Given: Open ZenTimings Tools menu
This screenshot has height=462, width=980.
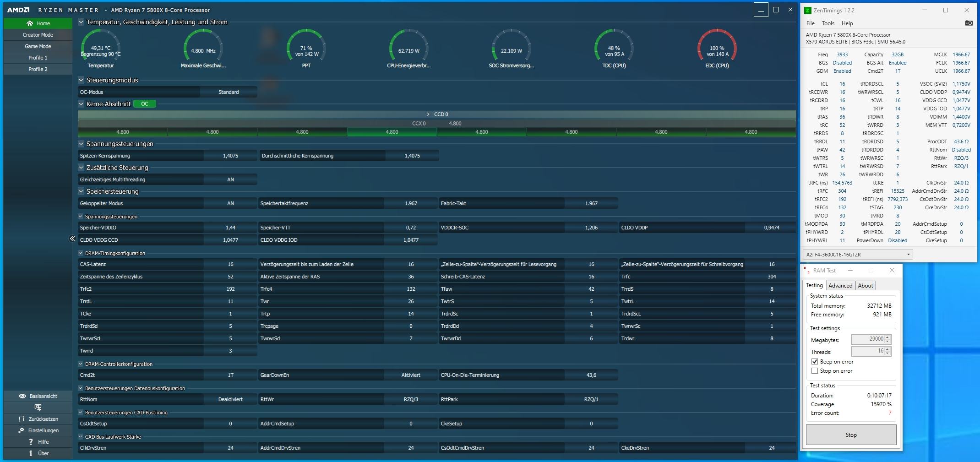Looking at the screenshot, I should (828, 23).
